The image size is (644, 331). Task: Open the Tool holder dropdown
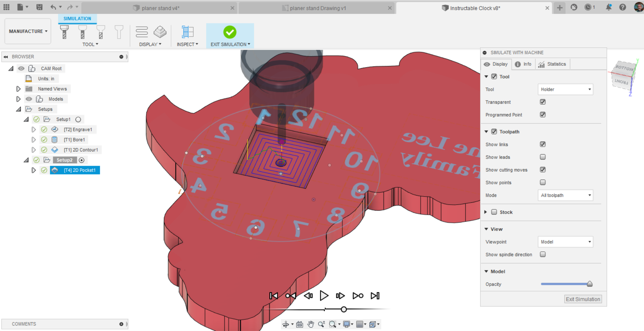click(x=565, y=89)
